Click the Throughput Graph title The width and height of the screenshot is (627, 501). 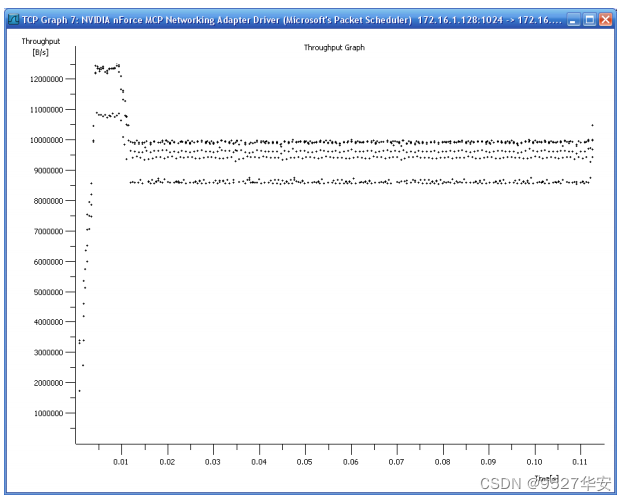tap(334, 47)
